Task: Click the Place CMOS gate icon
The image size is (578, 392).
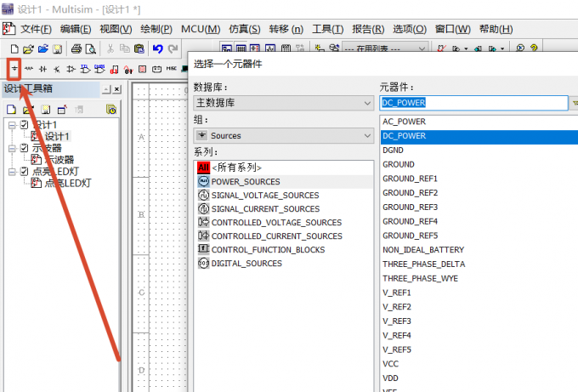Action: click(x=99, y=69)
